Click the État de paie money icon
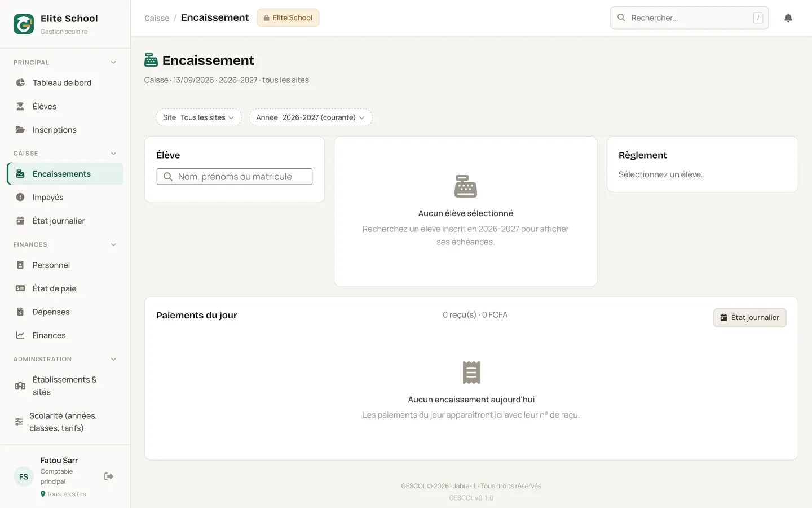The image size is (812, 508). tap(20, 288)
